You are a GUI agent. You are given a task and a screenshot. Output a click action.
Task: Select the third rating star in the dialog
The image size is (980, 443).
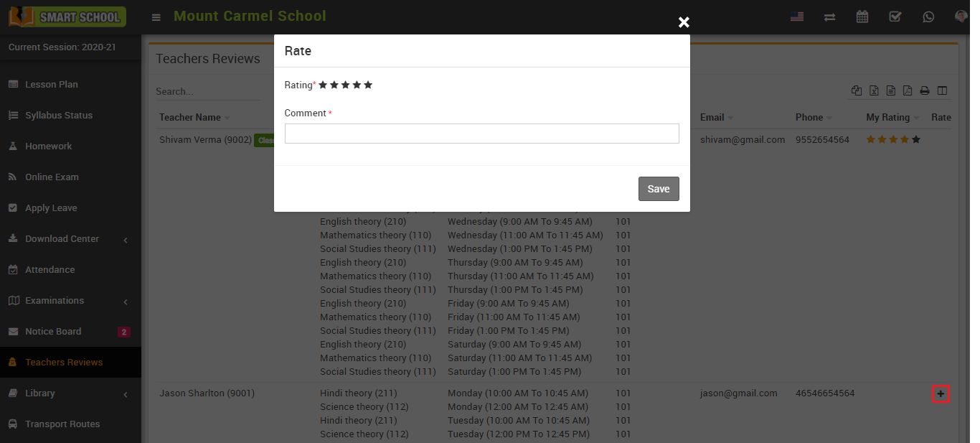pos(346,85)
